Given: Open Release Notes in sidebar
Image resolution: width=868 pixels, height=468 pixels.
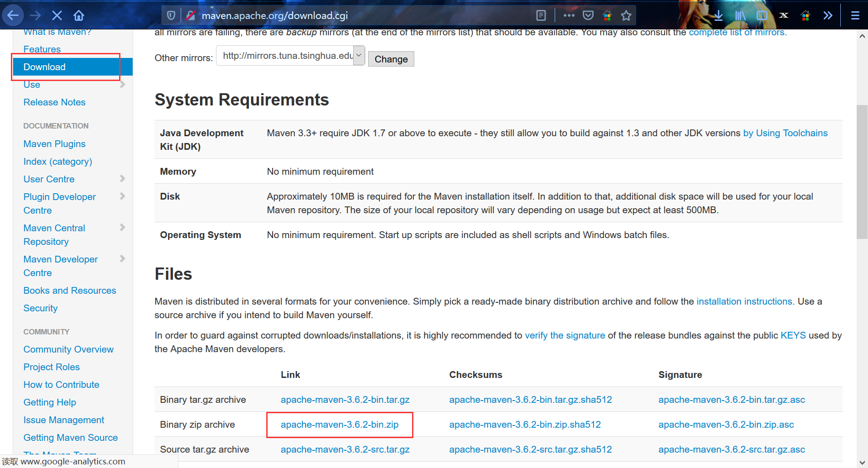Looking at the screenshot, I should pos(54,102).
